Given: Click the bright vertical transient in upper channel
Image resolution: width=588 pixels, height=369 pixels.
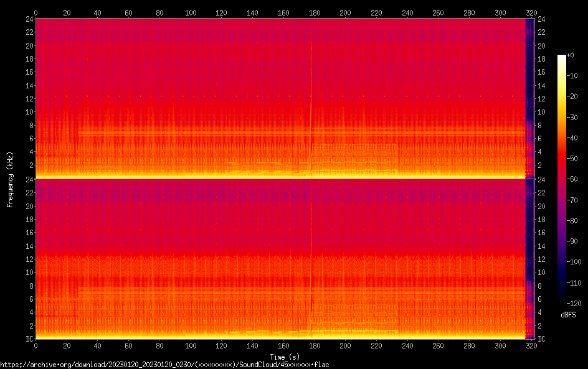Looking at the screenshot, I should point(311,93).
